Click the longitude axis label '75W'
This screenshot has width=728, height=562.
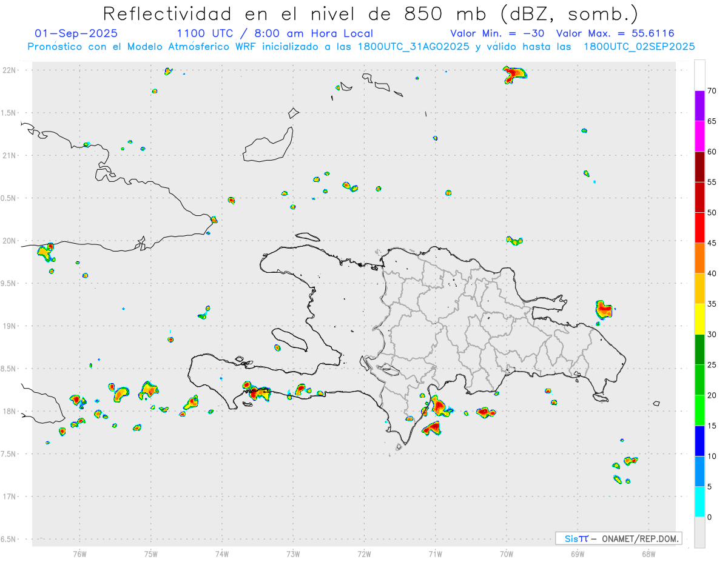pos(151,554)
